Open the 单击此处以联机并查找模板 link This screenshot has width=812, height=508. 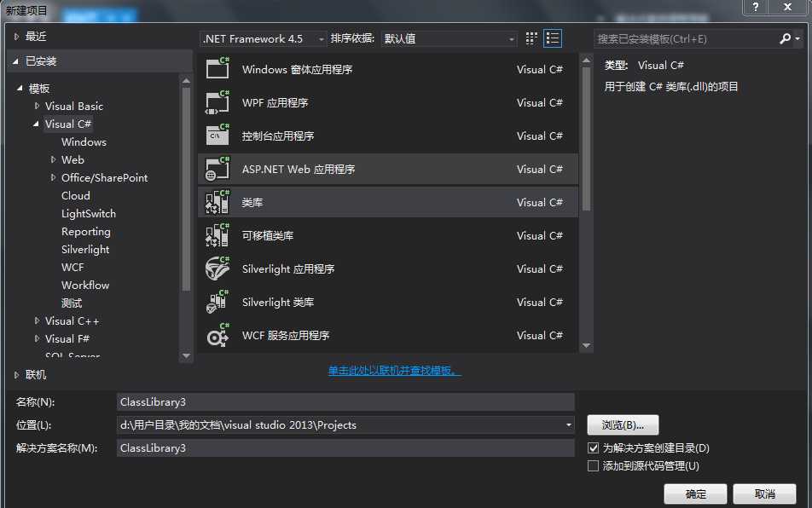395,371
